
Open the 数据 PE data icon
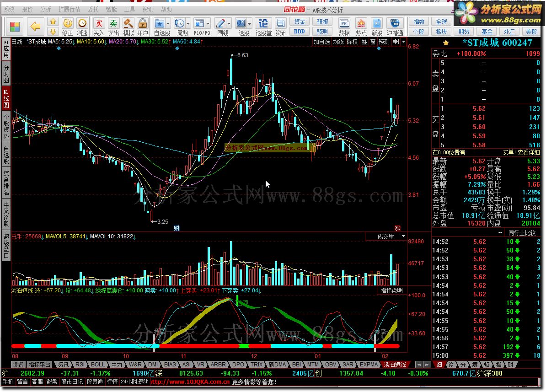coord(344,27)
